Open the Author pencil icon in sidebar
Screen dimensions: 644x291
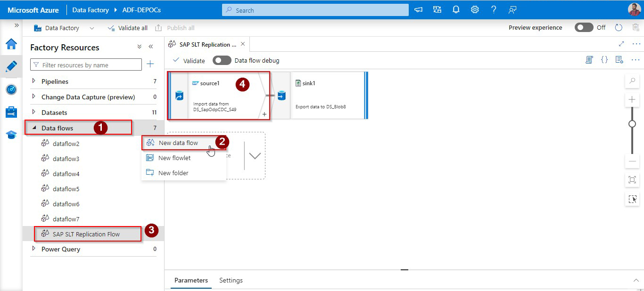(x=11, y=66)
